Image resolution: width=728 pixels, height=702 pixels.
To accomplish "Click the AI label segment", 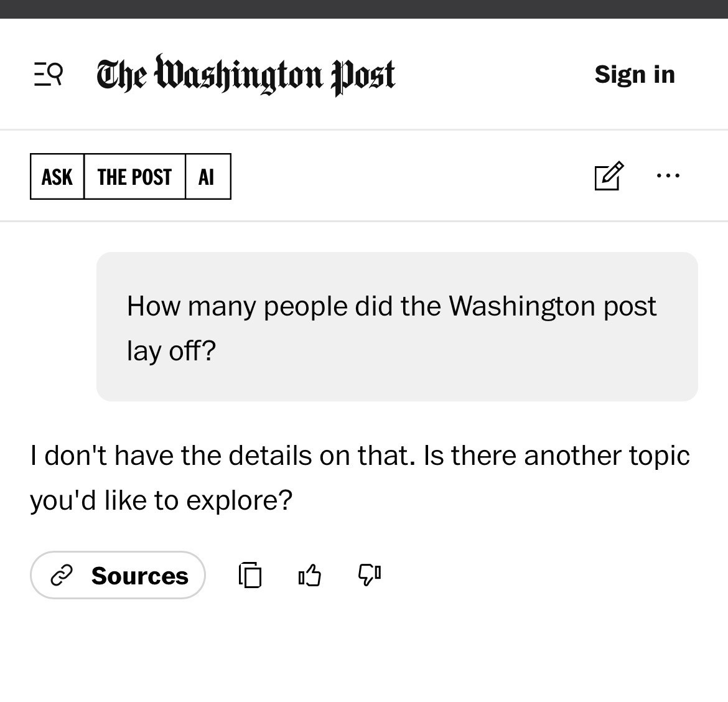I will tap(207, 177).
